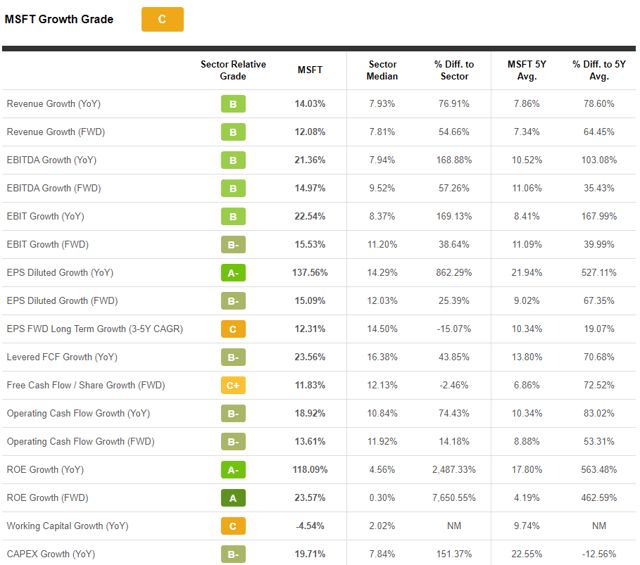Select the C badge for Working Capital Growth (YoY)

tap(233, 525)
